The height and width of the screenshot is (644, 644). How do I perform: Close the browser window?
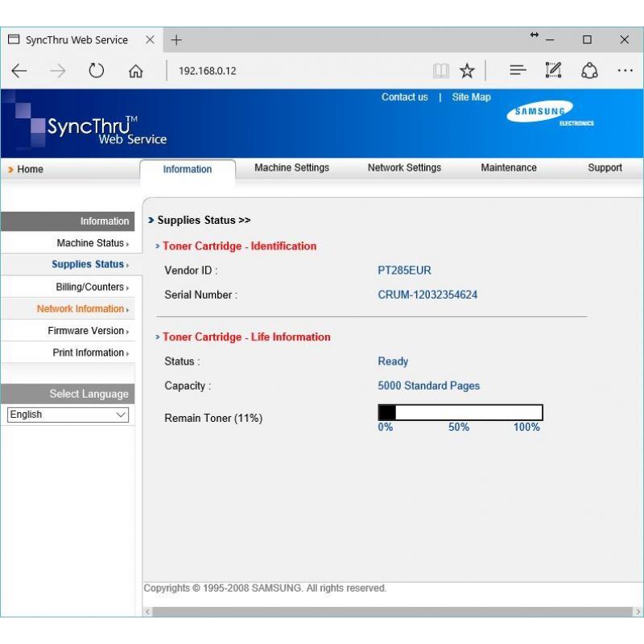pos(625,39)
